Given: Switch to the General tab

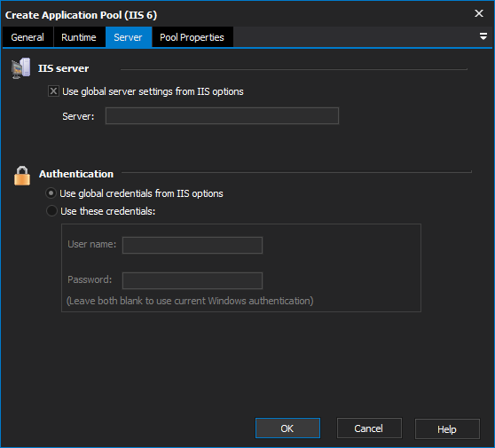Looking at the screenshot, I should (27, 37).
